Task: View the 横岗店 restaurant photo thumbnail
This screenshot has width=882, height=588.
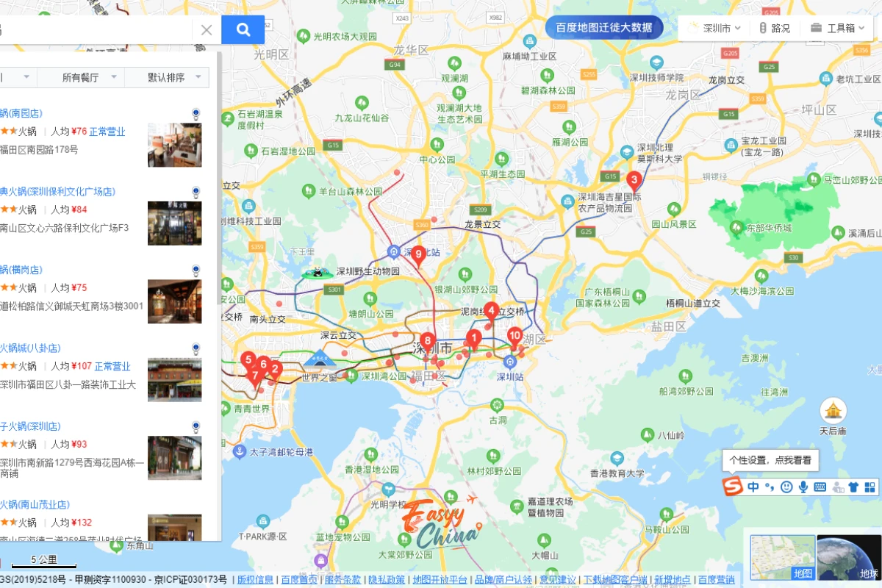Action: (174, 301)
